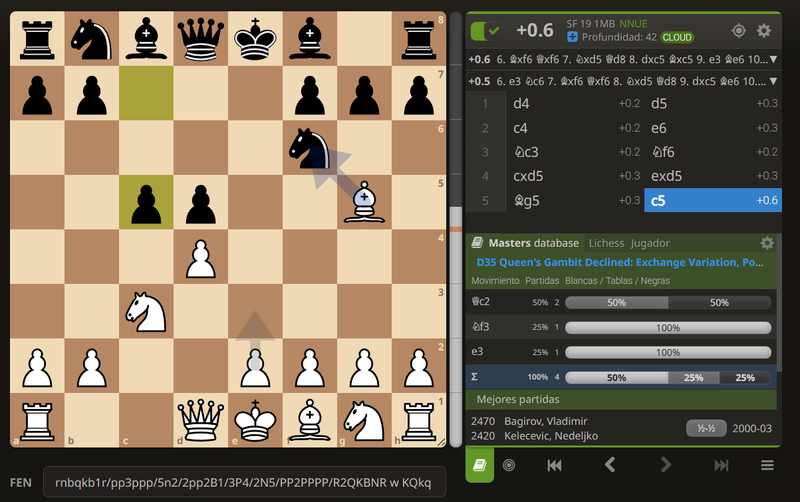This screenshot has width=800, height=502.
Task: Step back one move
Action: tap(610, 465)
